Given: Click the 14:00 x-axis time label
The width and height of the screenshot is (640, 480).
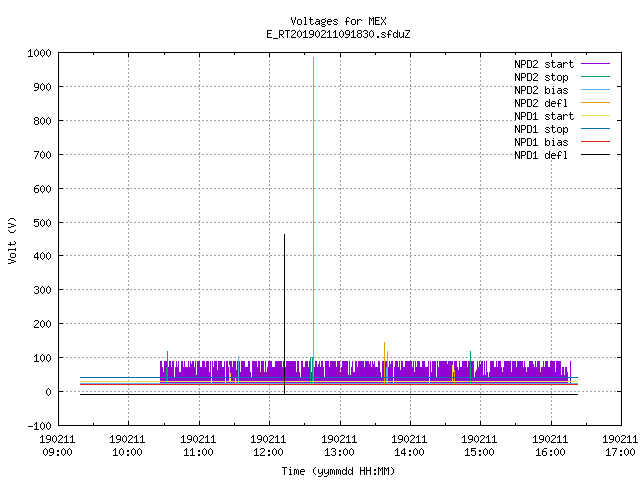Looking at the screenshot, I should (409, 452).
